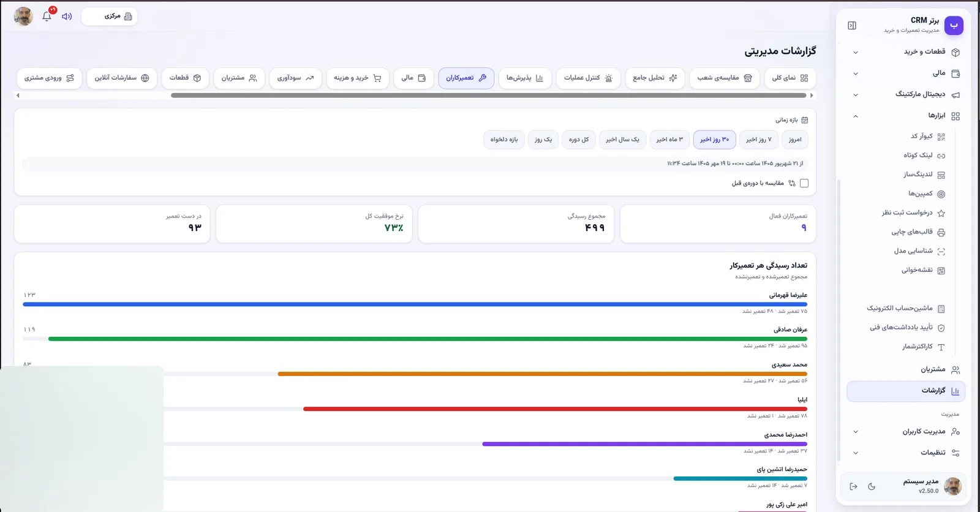This screenshot has height=512, width=980.
Task: Open the profile avatar in the top bar
Action: click(x=23, y=17)
